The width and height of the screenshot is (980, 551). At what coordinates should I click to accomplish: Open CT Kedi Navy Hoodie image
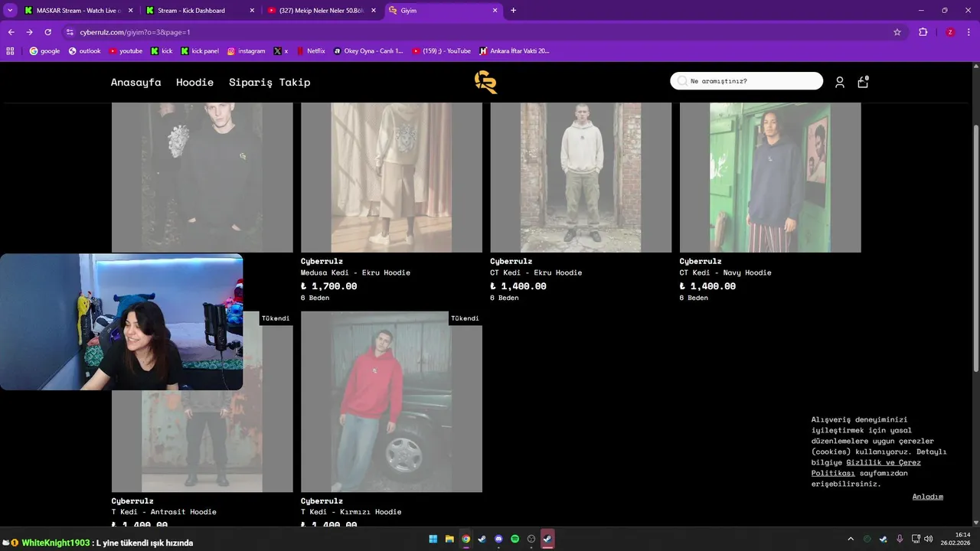pyautogui.click(x=770, y=178)
